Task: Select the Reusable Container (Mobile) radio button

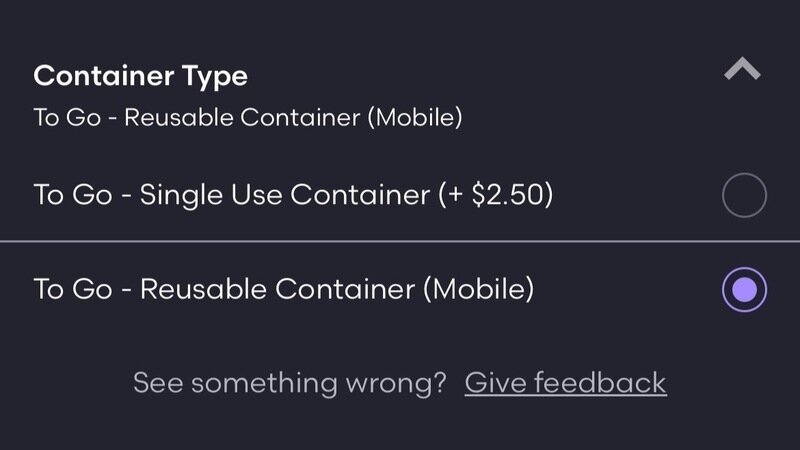Action: pos(744,290)
